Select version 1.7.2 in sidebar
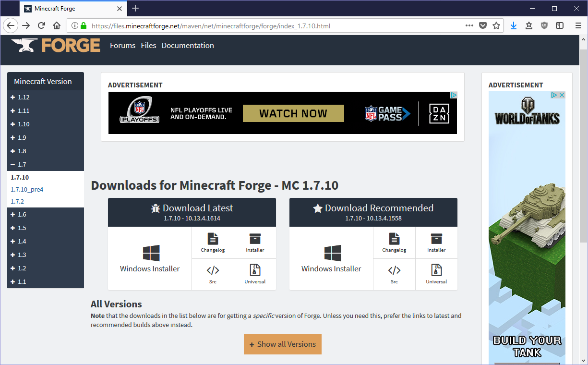This screenshot has height=365, width=588. [17, 201]
